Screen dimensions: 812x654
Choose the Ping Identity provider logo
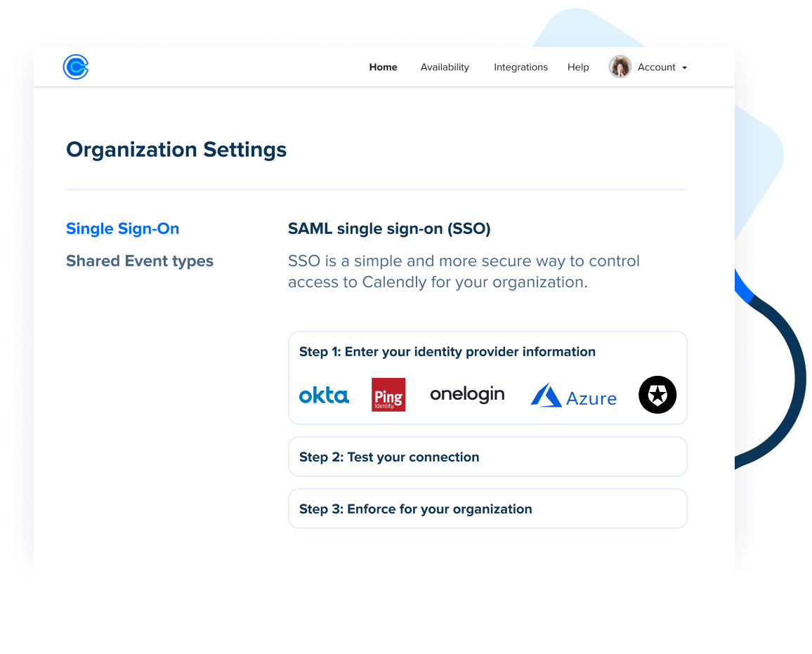tap(388, 395)
